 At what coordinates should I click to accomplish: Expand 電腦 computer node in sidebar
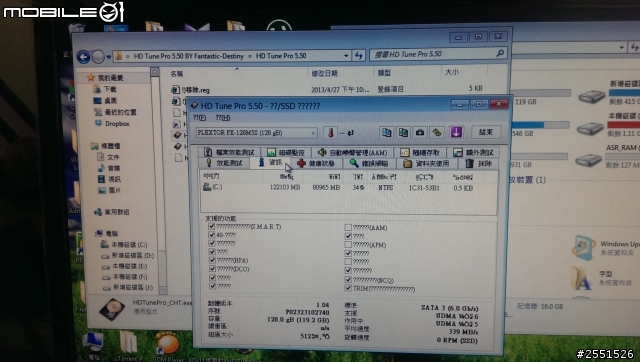pos(107,233)
